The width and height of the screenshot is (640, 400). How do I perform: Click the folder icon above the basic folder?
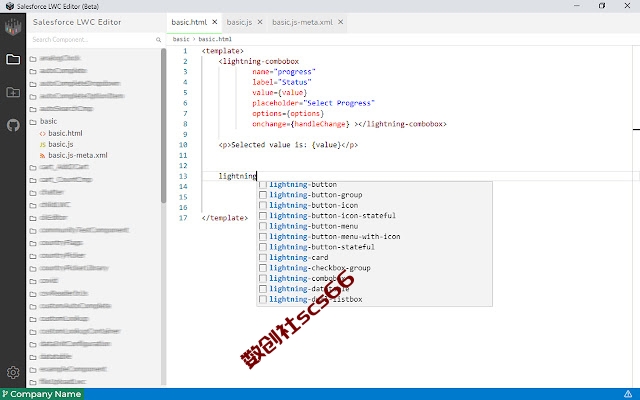point(33,109)
